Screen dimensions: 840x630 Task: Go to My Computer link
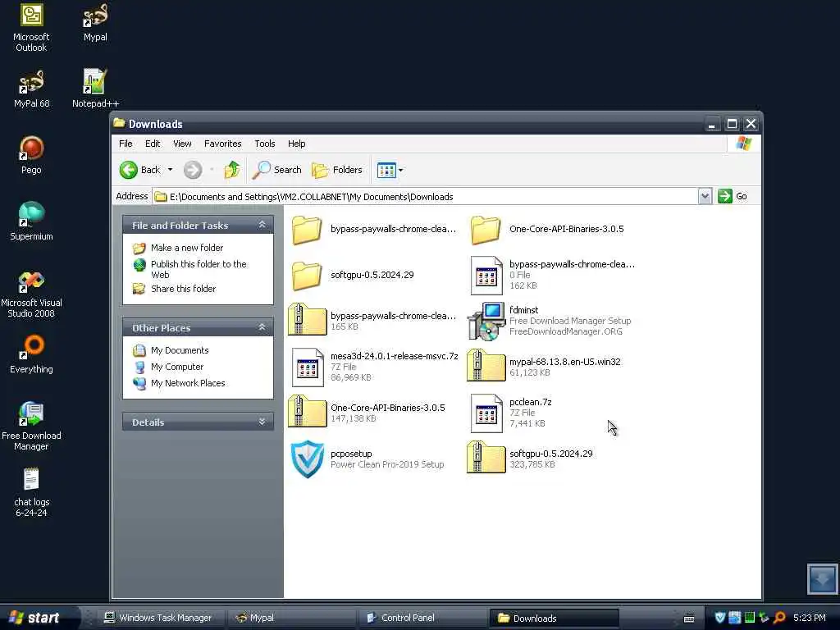click(177, 367)
